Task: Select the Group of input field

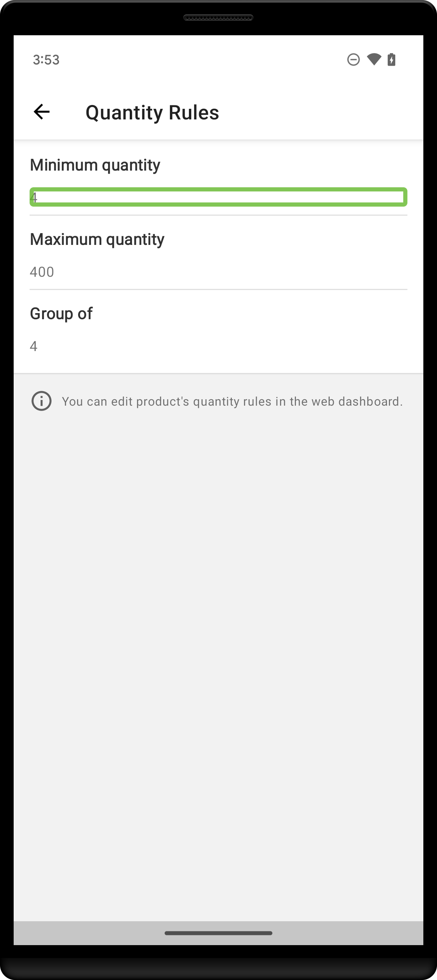Action: pyautogui.click(x=218, y=346)
